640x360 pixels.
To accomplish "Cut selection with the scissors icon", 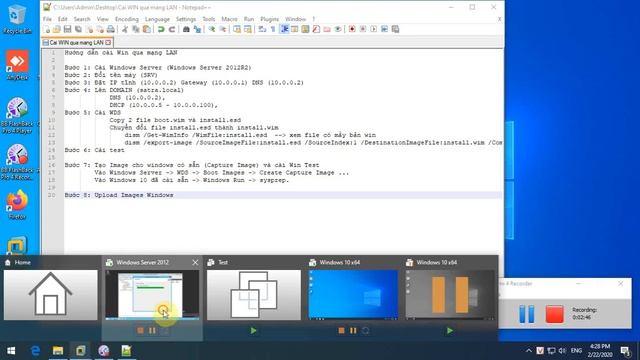I will click(125, 29).
